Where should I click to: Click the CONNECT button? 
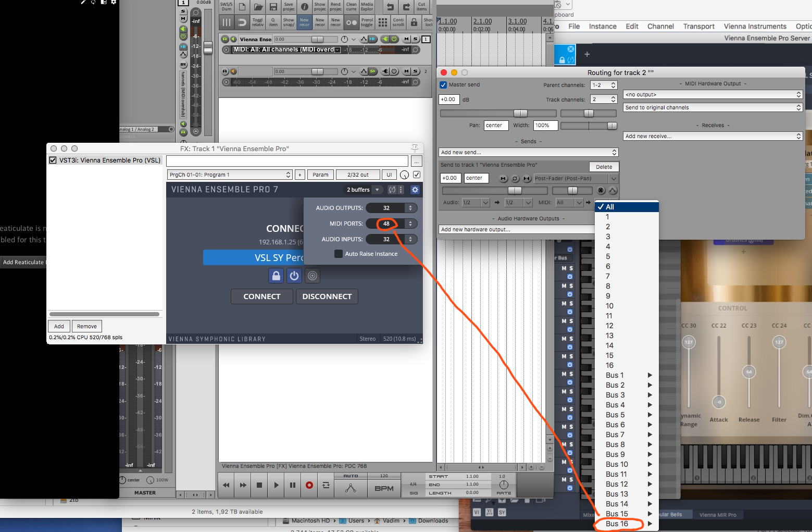(x=262, y=296)
